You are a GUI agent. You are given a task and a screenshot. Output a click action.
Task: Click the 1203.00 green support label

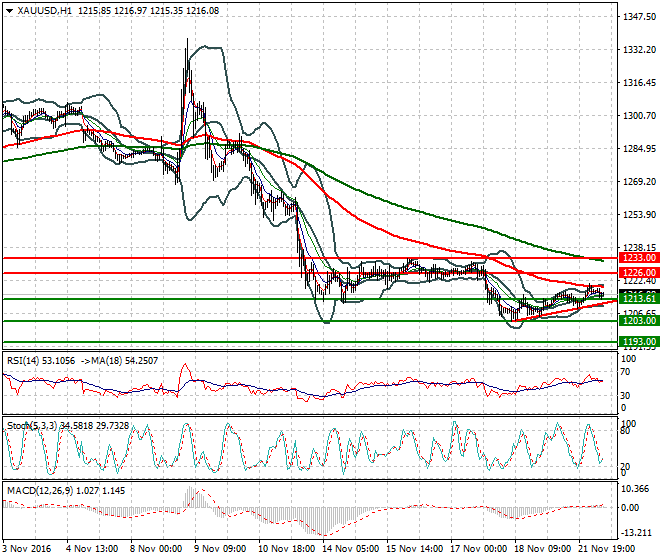click(639, 321)
